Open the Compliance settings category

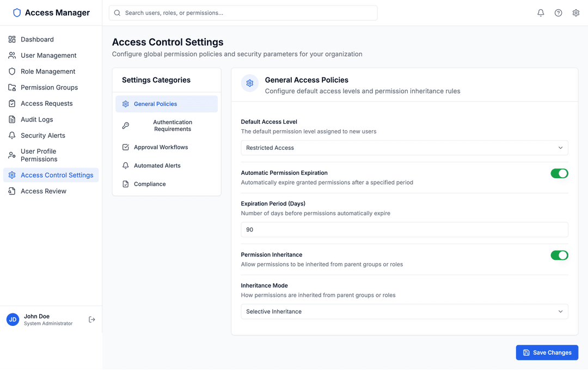150,184
